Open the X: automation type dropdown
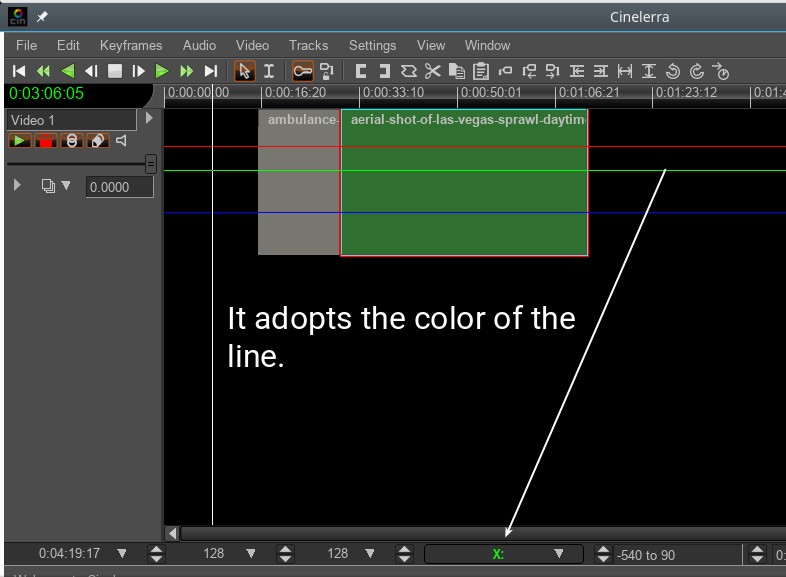Image resolution: width=786 pixels, height=577 pixels. 561,554
